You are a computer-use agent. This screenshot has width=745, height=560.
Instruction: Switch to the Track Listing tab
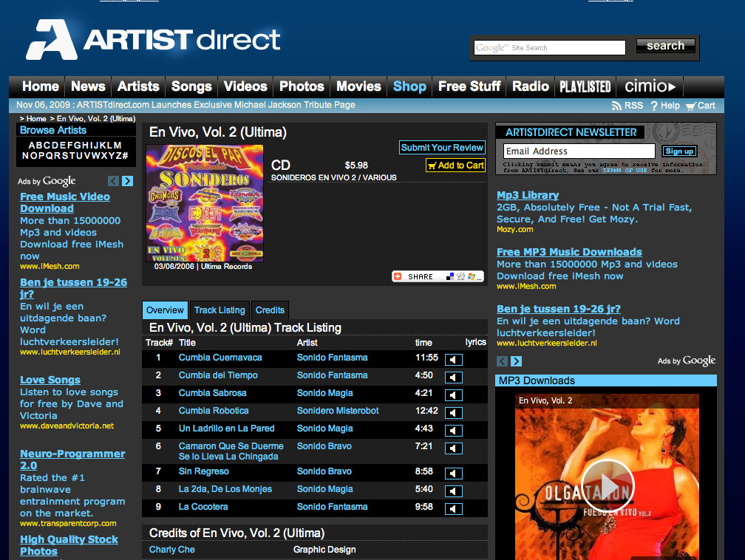tap(220, 310)
